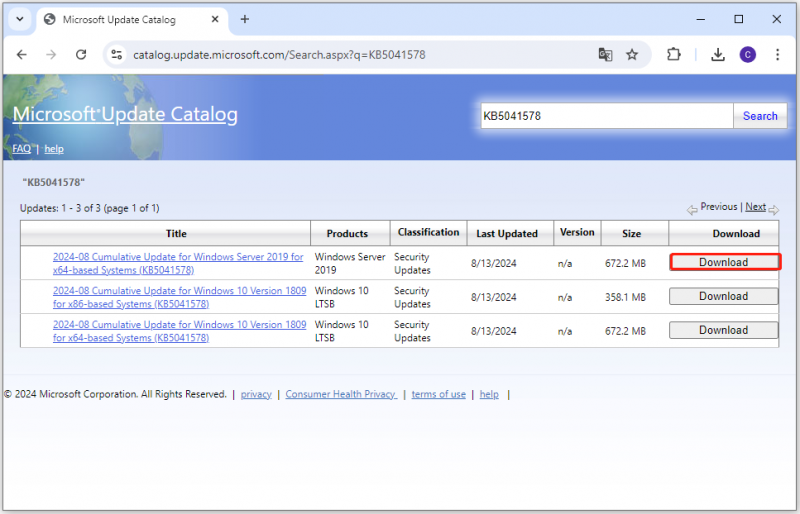The height and width of the screenshot is (514, 800).
Task: Go forward in browser history
Action: click(x=51, y=55)
